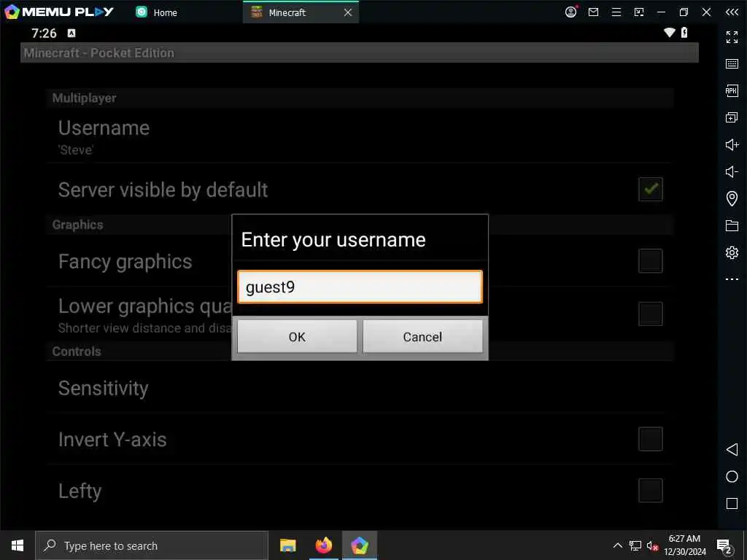The width and height of the screenshot is (747, 560).
Task: Click the Android battery status icon
Action: (684, 32)
